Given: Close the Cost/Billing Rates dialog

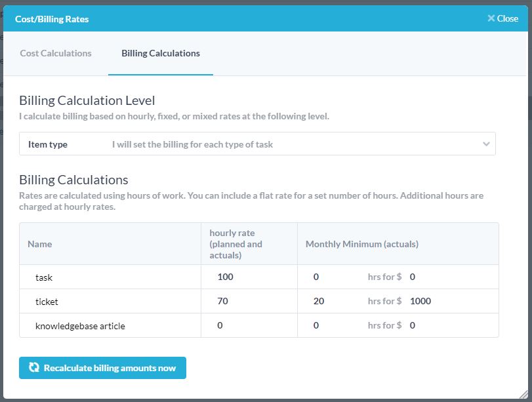Looking at the screenshot, I should 502,18.
